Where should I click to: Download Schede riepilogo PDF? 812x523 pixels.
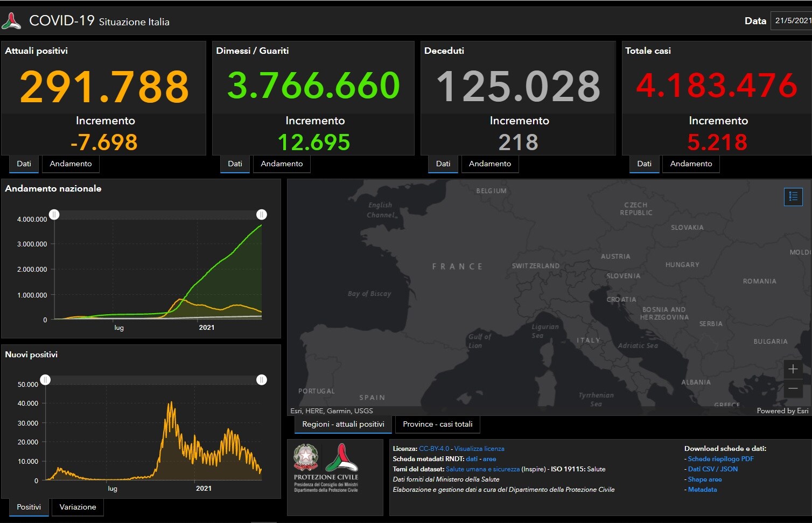point(720,459)
